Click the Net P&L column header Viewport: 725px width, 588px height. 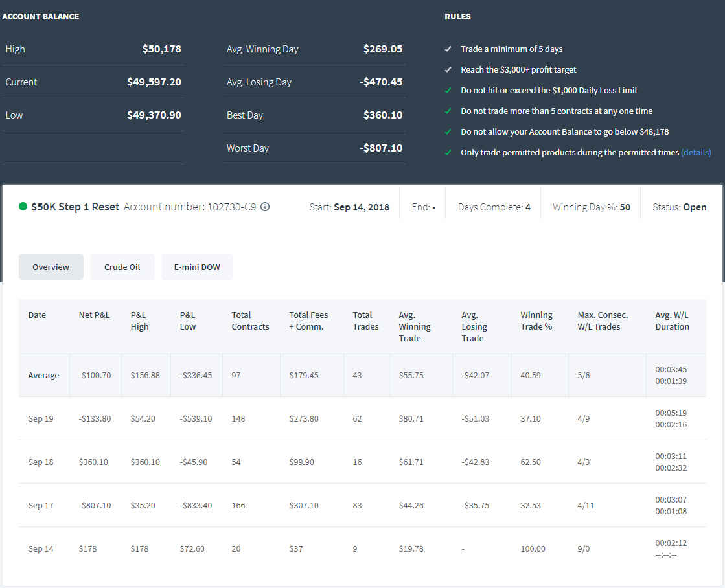pos(94,315)
